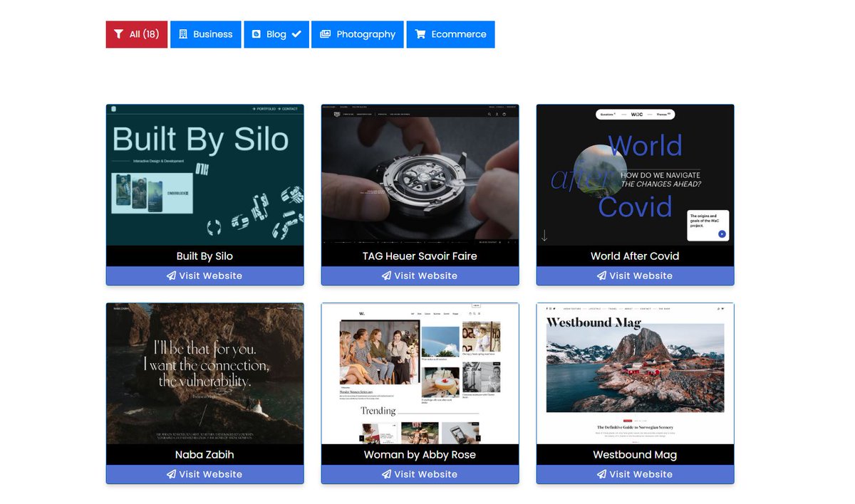855x504 pixels.
Task: Visit Website for World After Covid
Action: point(636,275)
